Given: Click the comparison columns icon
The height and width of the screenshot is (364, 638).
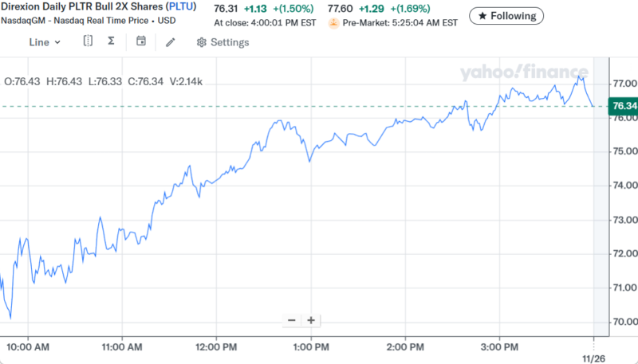Looking at the screenshot, I should pyautogui.click(x=88, y=41).
